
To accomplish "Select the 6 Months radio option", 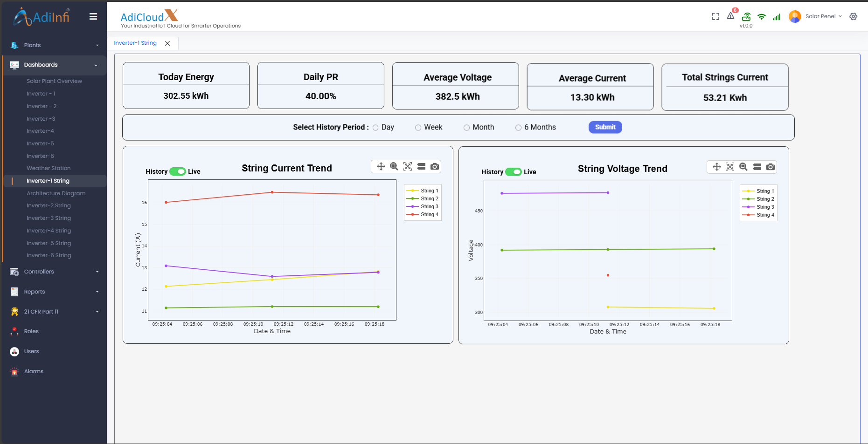I will pyautogui.click(x=518, y=128).
